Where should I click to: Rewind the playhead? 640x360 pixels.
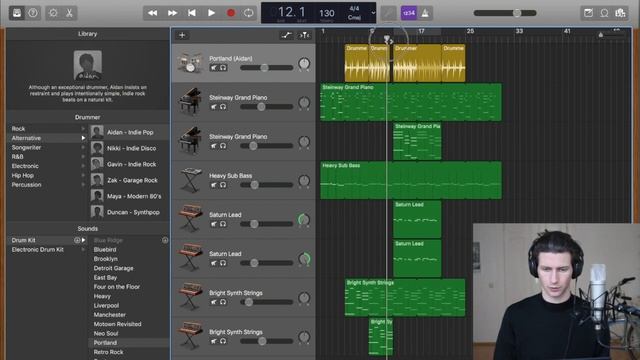153,13
